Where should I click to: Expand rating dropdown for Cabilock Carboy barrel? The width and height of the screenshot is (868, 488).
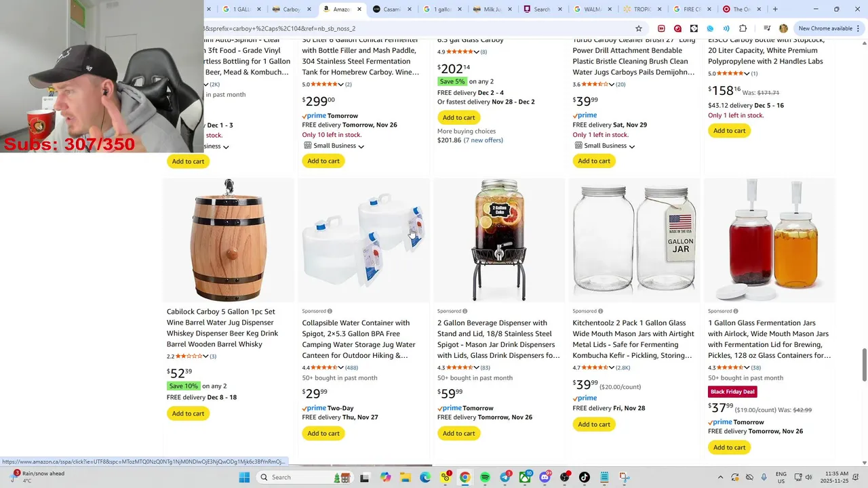pyautogui.click(x=205, y=357)
